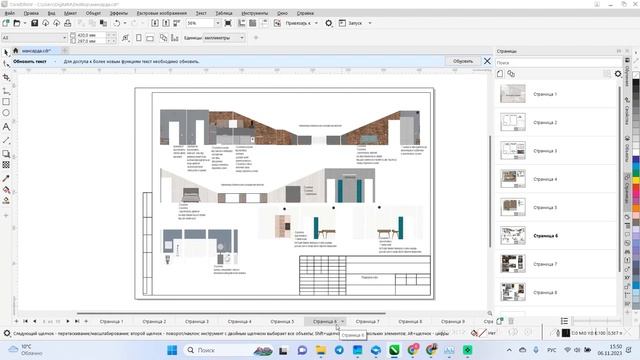
Task: Go to the next page arrow
Action: click(68, 322)
